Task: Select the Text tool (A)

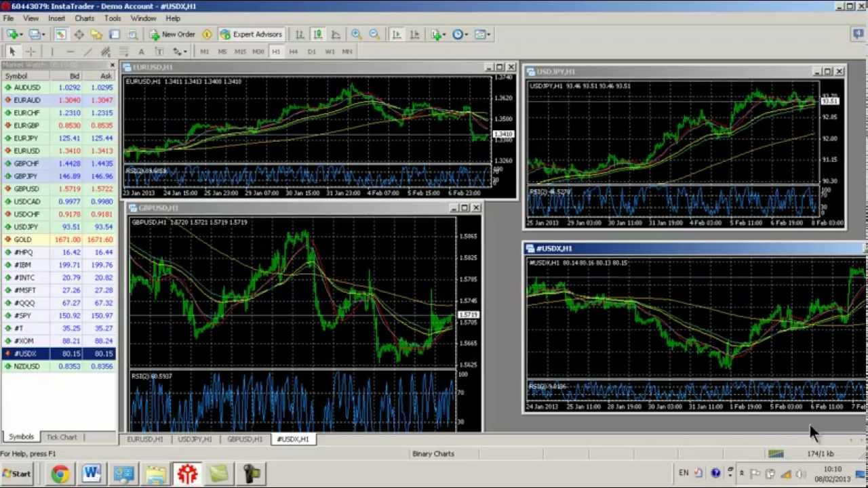Action: click(x=141, y=52)
